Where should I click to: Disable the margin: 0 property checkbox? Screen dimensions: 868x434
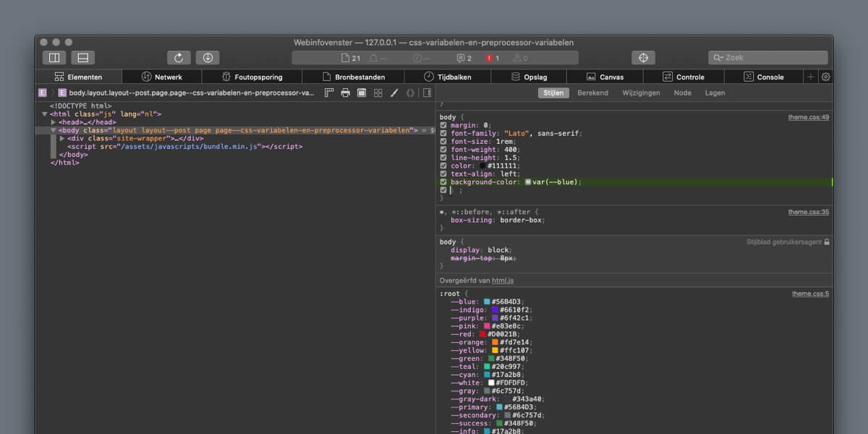pos(443,125)
